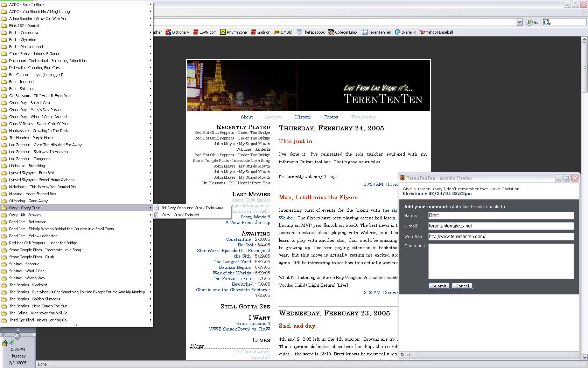This screenshot has height=368, width=588.
Task: Click the taskbar clock showing 2:36 PM
Action: [18, 349]
